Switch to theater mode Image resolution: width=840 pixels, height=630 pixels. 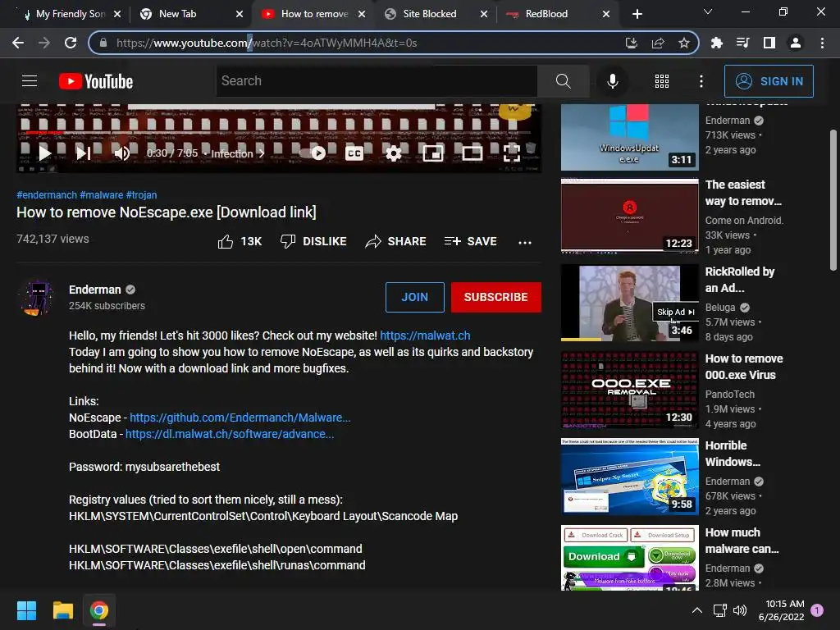tap(472, 153)
